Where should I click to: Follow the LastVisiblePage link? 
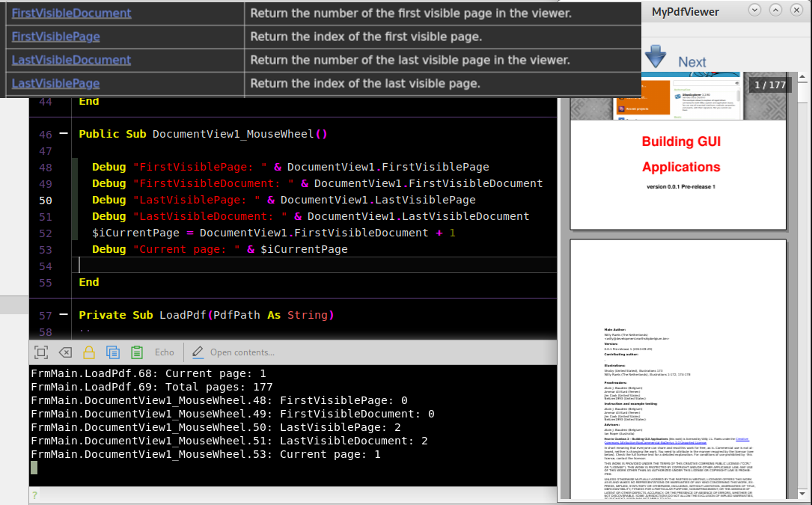tap(55, 83)
